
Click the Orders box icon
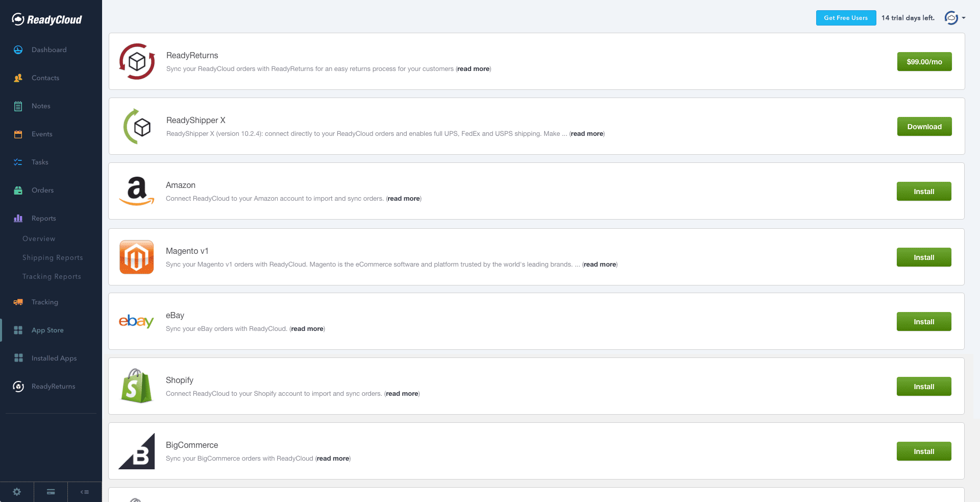click(x=18, y=190)
